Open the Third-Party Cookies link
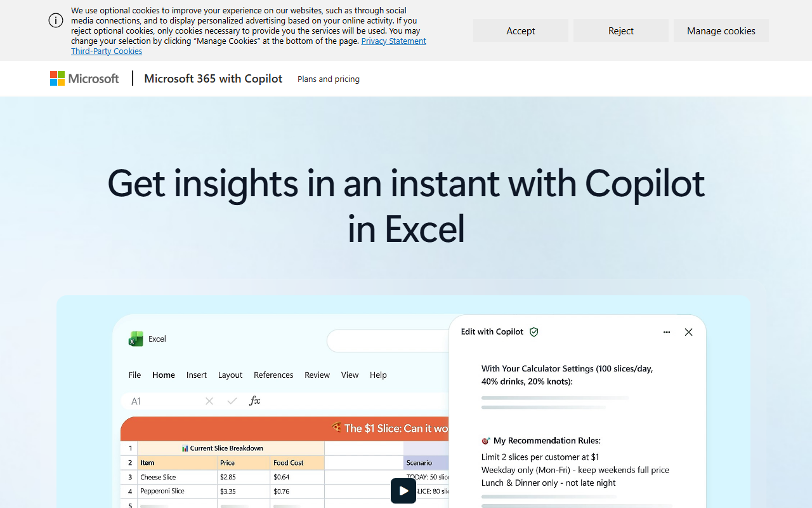 click(x=107, y=51)
